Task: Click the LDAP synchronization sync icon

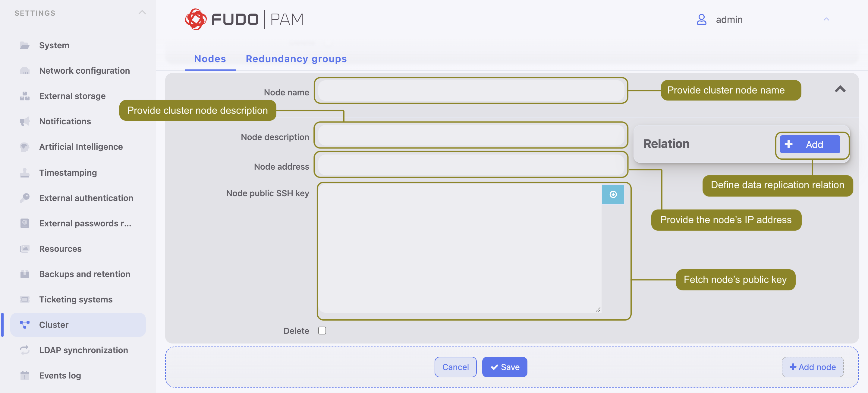Action: (24, 350)
